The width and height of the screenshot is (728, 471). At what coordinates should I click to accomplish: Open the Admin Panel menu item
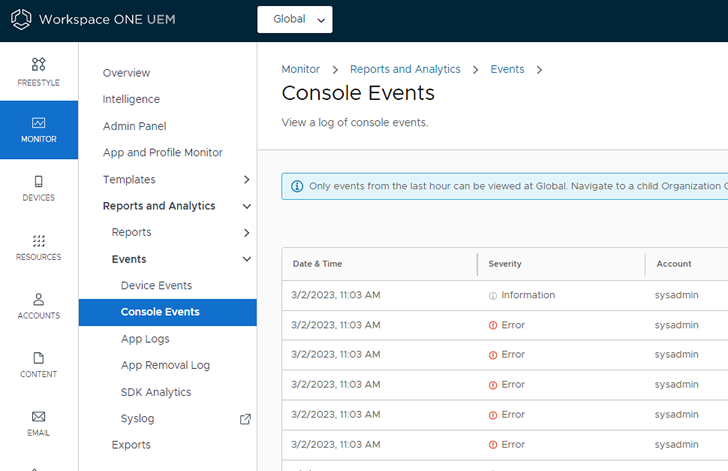[x=134, y=126]
